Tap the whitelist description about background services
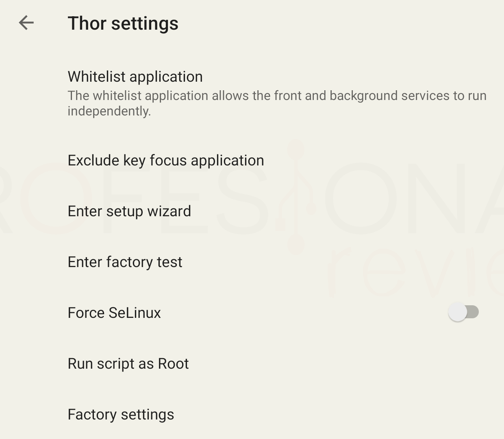 [x=277, y=103]
